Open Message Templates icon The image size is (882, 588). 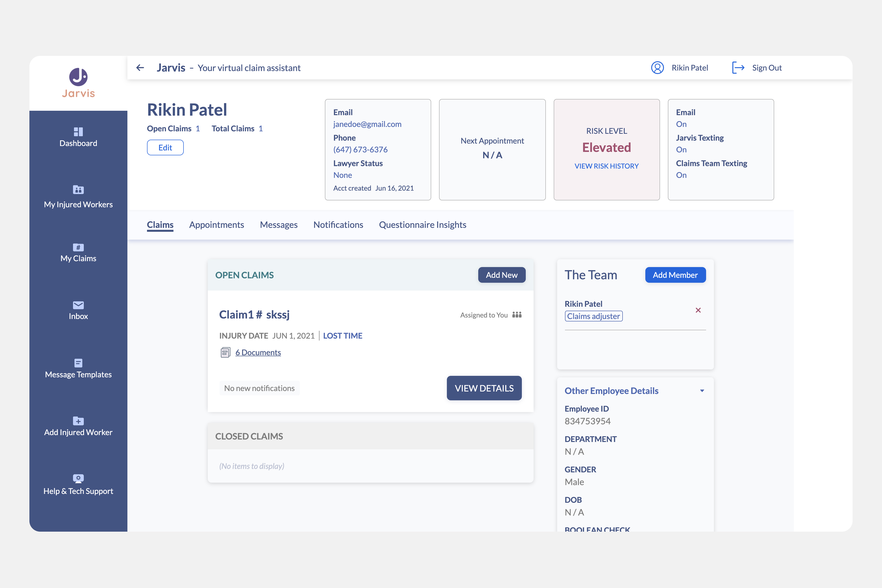(x=78, y=363)
